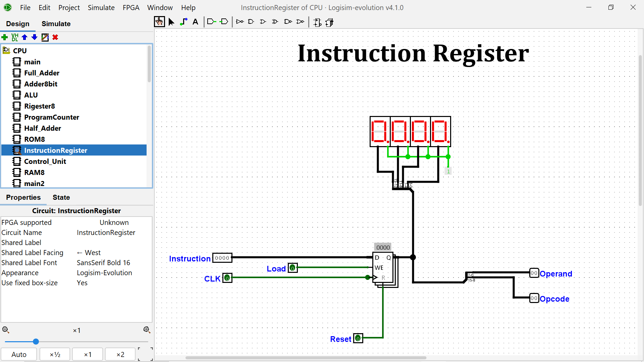Open the Window menu
The height and width of the screenshot is (362, 644).
click(160, 7)
